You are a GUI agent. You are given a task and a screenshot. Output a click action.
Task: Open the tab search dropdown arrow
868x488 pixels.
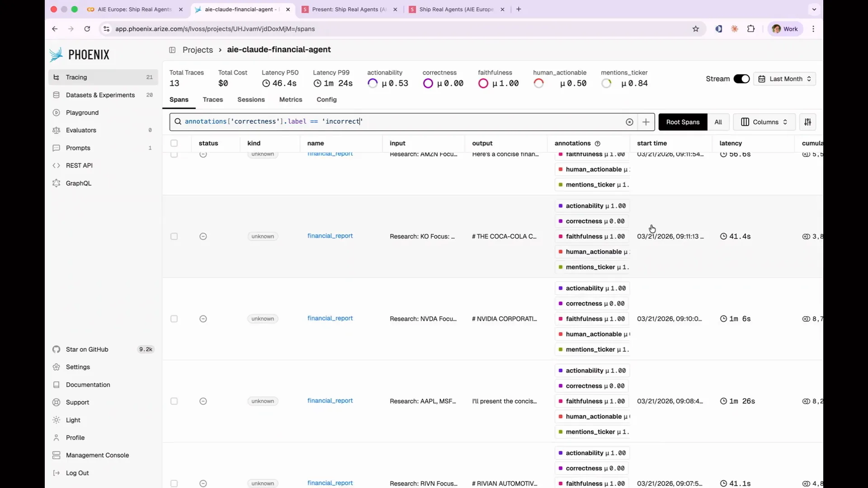point(814,9)
